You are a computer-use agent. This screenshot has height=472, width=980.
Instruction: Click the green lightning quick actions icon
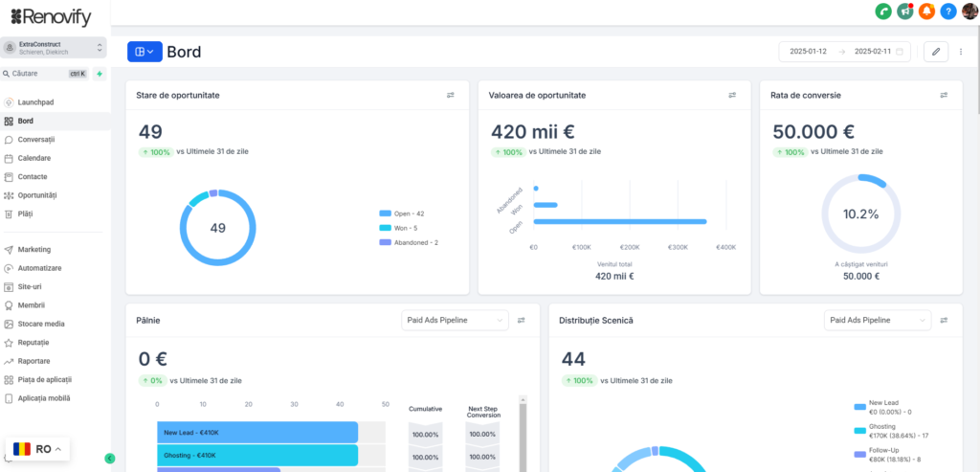pos(100,74)
